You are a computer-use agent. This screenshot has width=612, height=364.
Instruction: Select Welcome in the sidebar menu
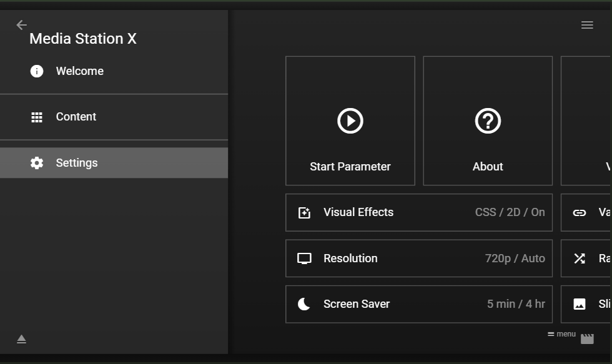click(80, 71)
